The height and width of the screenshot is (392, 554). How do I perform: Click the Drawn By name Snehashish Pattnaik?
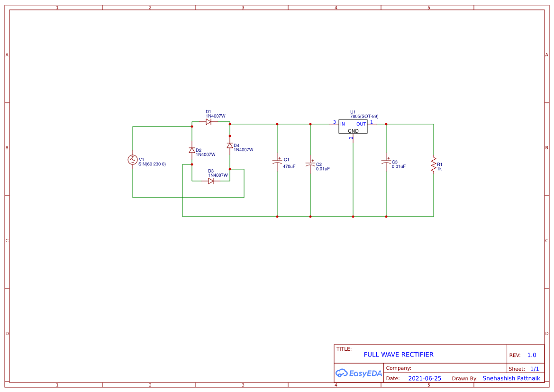pyautogui.click(x=511, y=378)
